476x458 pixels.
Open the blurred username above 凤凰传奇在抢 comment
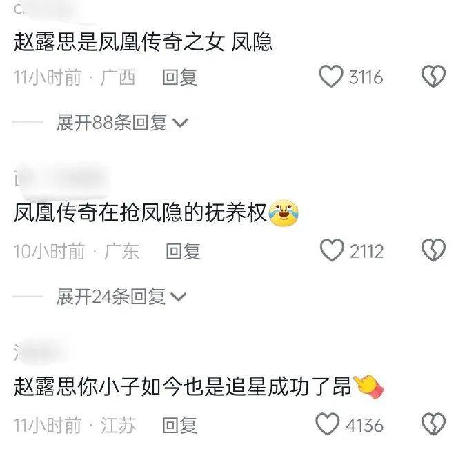click(x=62, y=179)
